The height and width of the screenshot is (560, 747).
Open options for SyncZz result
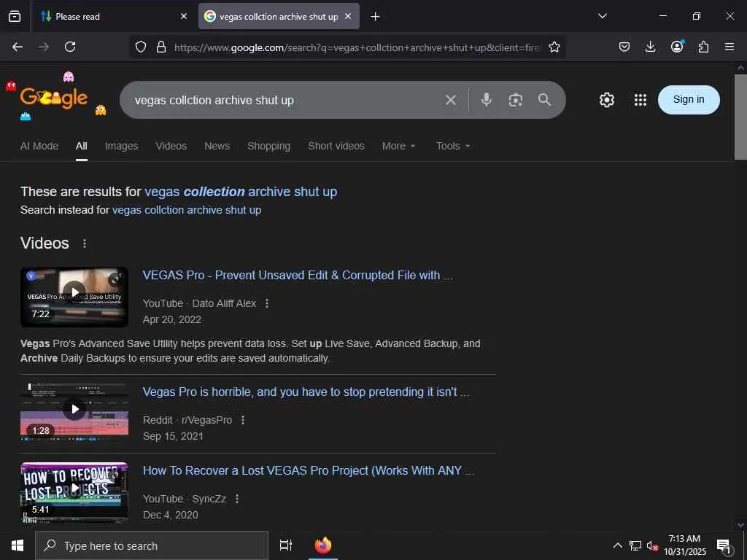[237, 499]
